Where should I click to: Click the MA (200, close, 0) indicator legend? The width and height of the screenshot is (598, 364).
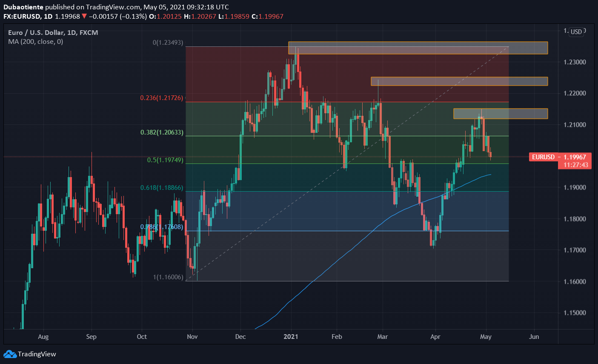click(36, 42)
